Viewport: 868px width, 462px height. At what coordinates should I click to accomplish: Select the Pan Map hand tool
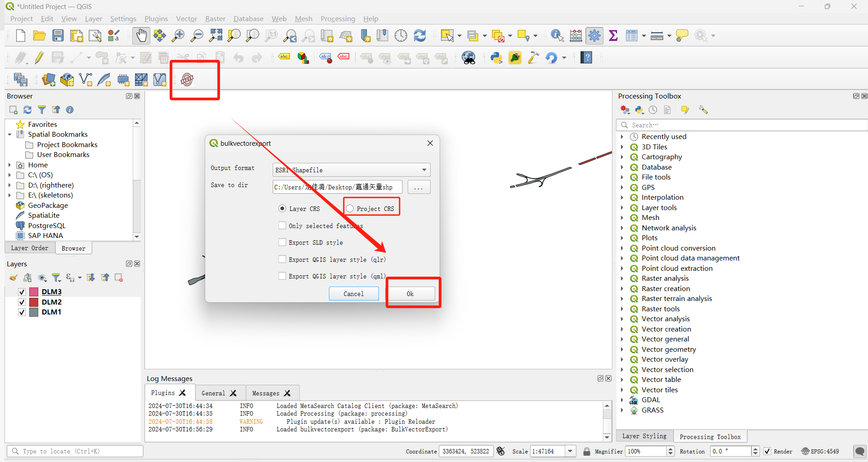[x=141, y=36]
